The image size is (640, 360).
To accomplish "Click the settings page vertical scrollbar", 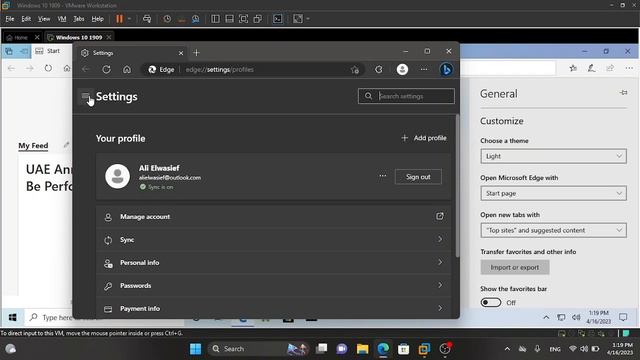I will tap(457, 186).
